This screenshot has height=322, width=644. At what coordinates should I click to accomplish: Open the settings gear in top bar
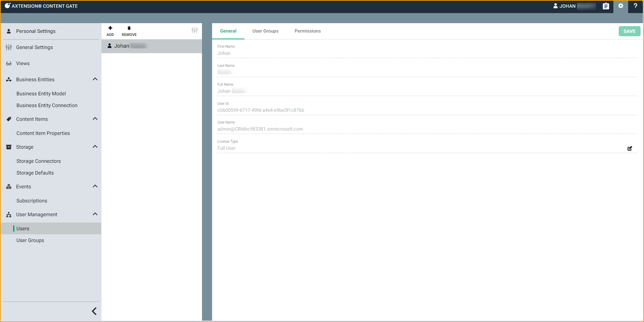pos(620,6)
